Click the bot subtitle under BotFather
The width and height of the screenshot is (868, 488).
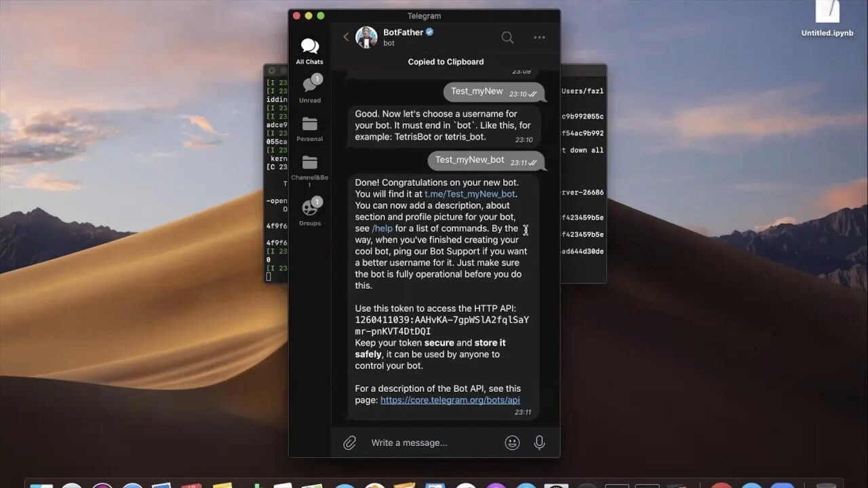[389, 43]
